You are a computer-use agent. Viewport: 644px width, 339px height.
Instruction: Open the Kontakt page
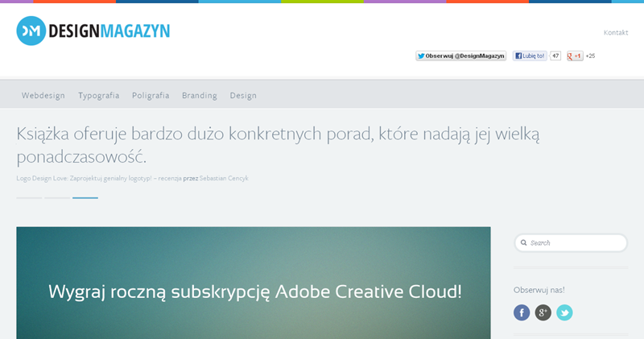(x=615, y=32)
